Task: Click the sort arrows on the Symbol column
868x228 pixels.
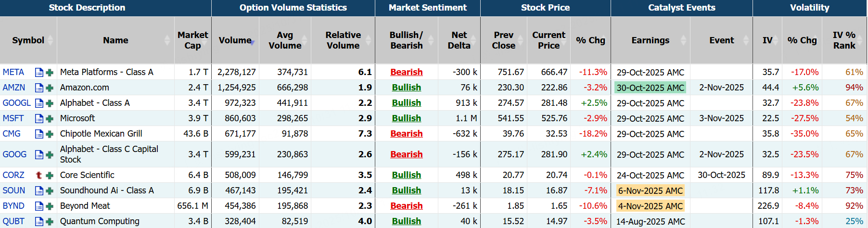Action: (51, 40)
